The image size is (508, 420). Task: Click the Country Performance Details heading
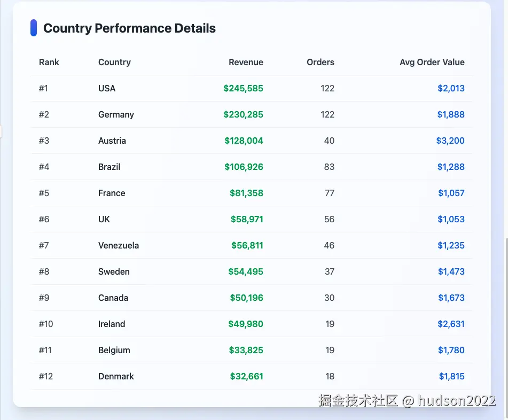(x=129, y=28)
